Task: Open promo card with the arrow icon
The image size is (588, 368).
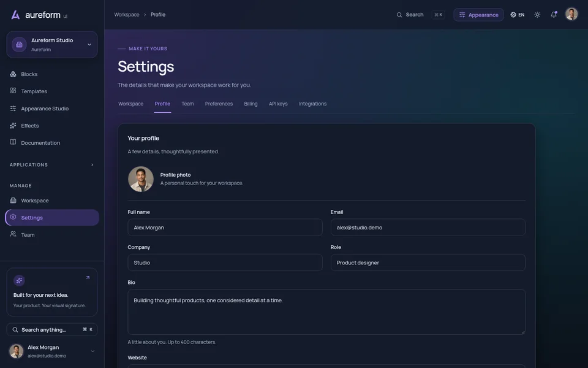Action: click(x=88, y=278)
